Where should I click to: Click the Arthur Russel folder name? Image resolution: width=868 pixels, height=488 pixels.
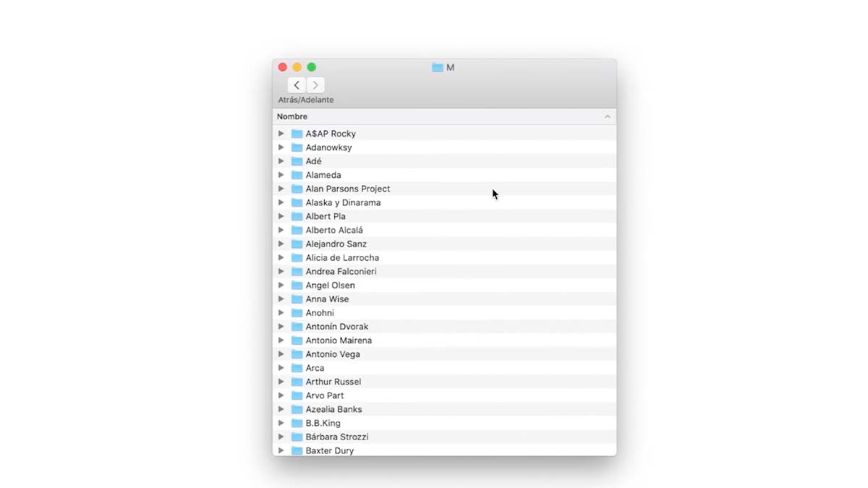333,382
